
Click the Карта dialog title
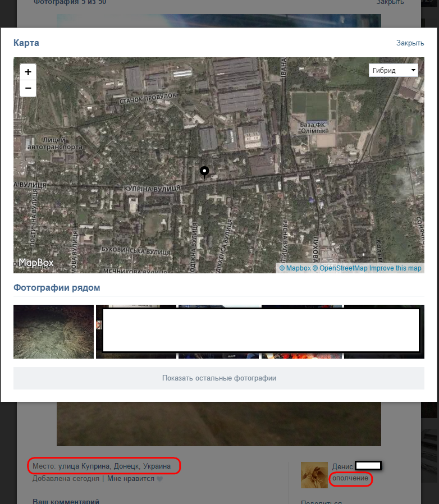[26, 43]
